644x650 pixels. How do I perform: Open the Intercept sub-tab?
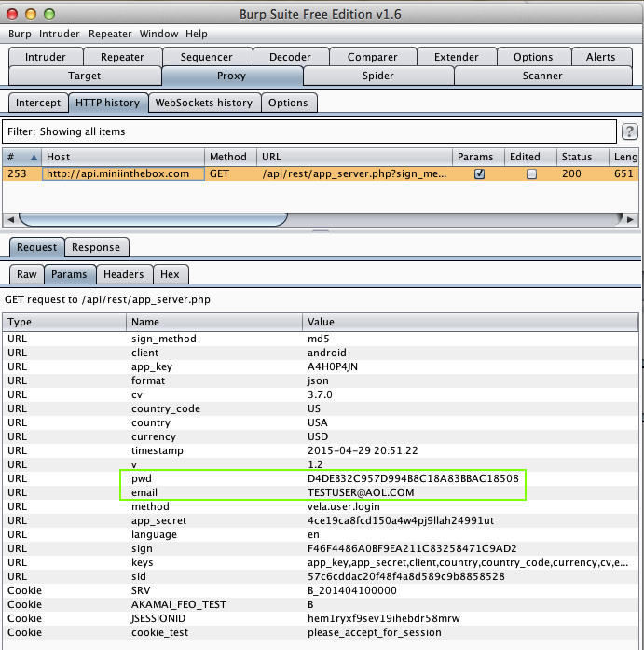point(38,103)
